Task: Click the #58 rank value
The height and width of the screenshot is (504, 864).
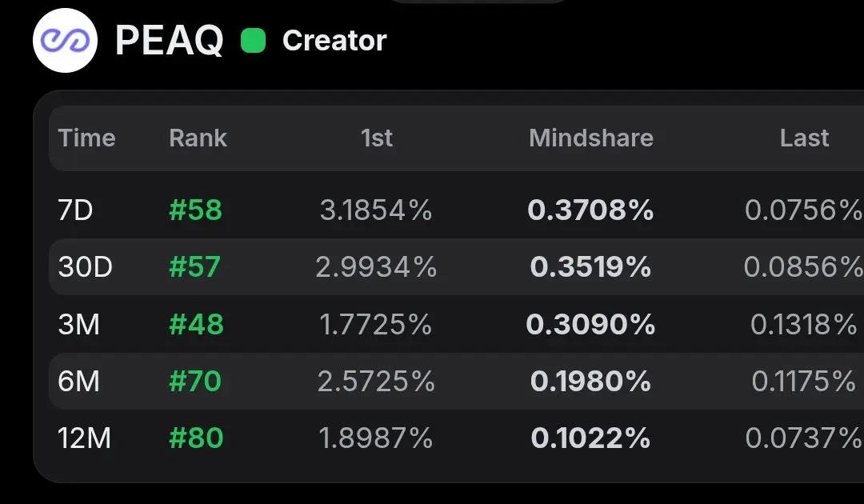Action: click(x=196, y=210)
